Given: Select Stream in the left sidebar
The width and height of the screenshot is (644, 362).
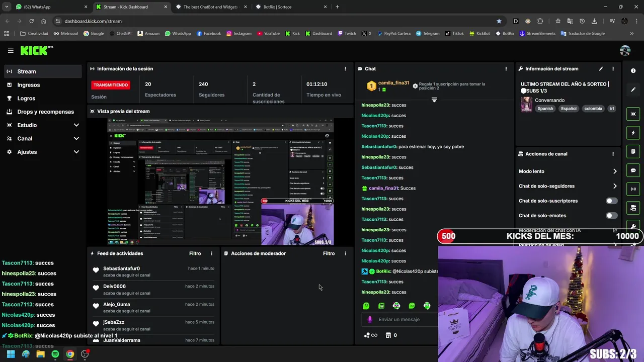Looking at the screenshot, I should coord(42,71).
